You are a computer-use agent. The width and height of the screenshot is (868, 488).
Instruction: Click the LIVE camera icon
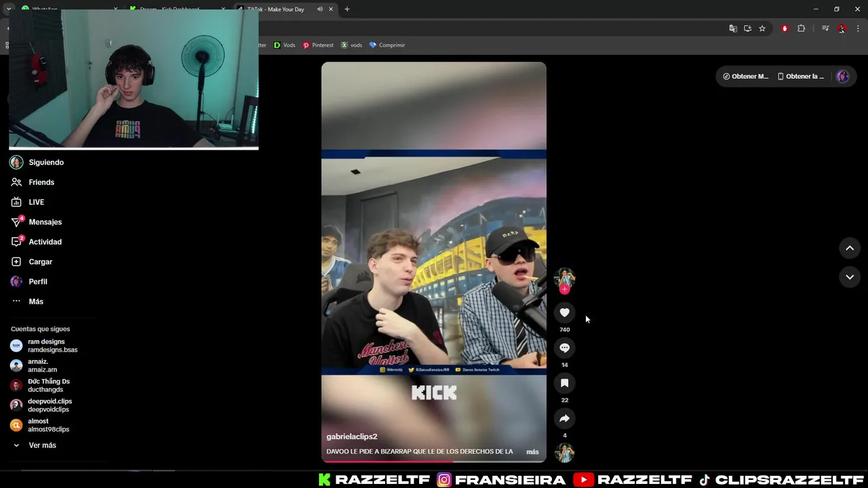[x=16, y=202]
